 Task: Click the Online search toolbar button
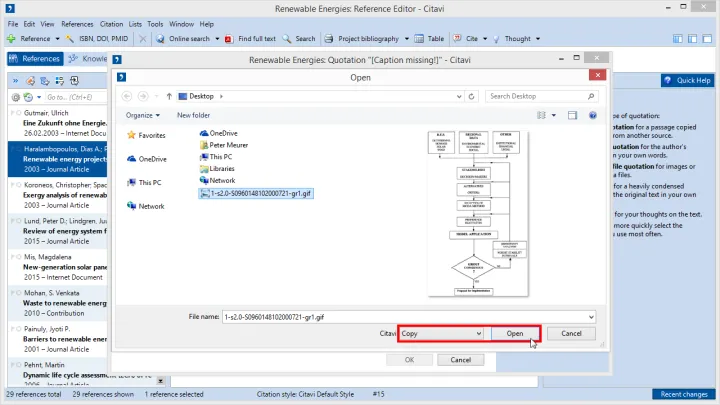[x=183, y=39]
